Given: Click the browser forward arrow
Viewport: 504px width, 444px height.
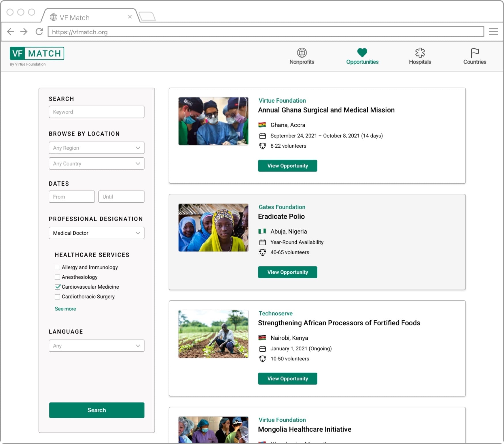Looking at the screenshot, I should pos(24,31).
